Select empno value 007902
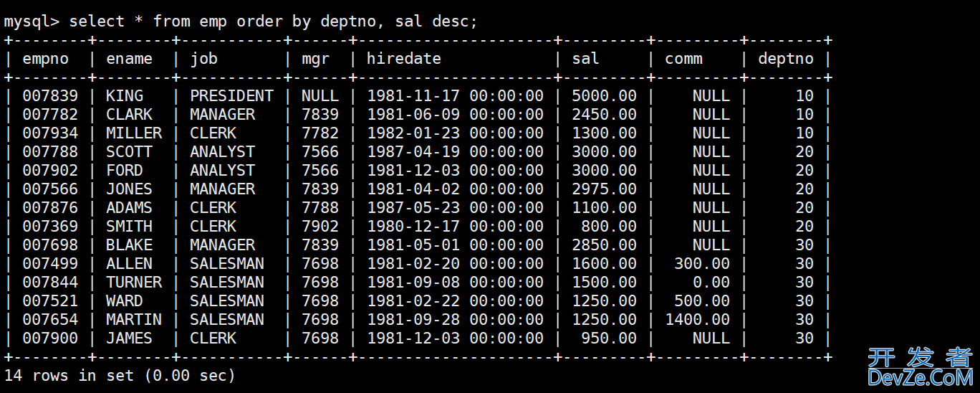 point(50,170)
